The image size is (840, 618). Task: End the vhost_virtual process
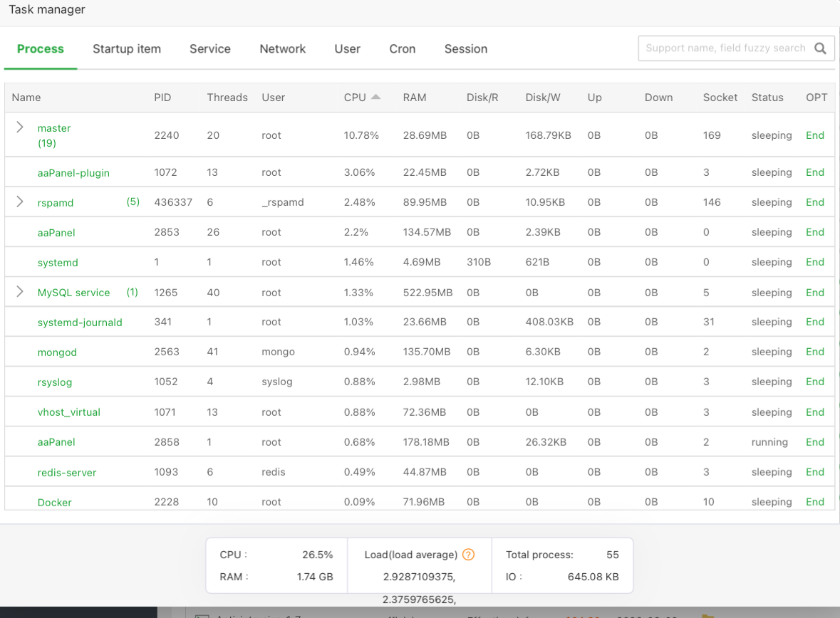tap(815, 412)
